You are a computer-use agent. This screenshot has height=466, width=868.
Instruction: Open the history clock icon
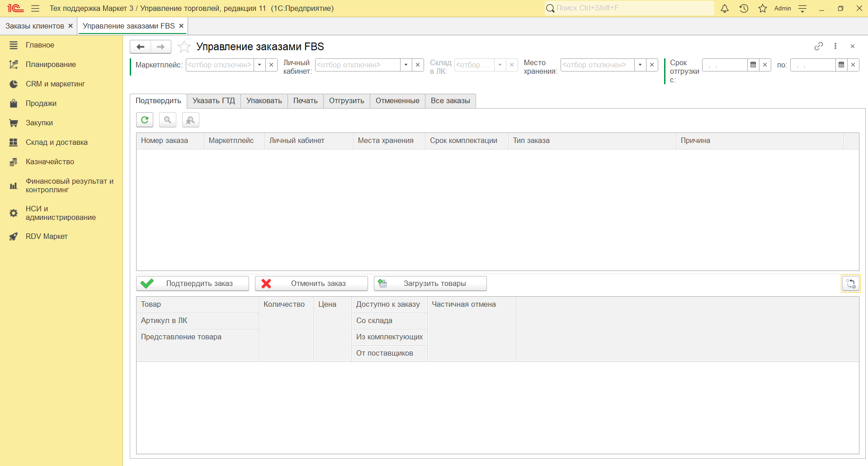[744, 8]
